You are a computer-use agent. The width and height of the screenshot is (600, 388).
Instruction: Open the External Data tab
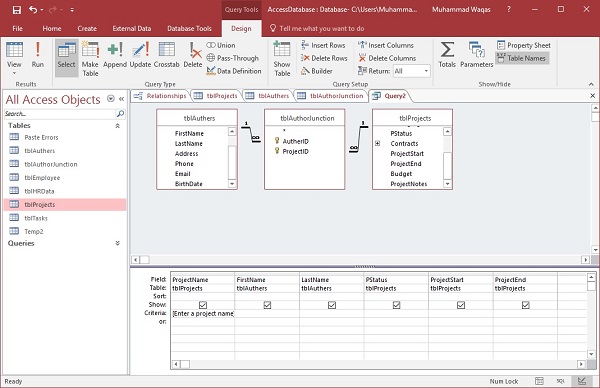(x=132, y=28)
